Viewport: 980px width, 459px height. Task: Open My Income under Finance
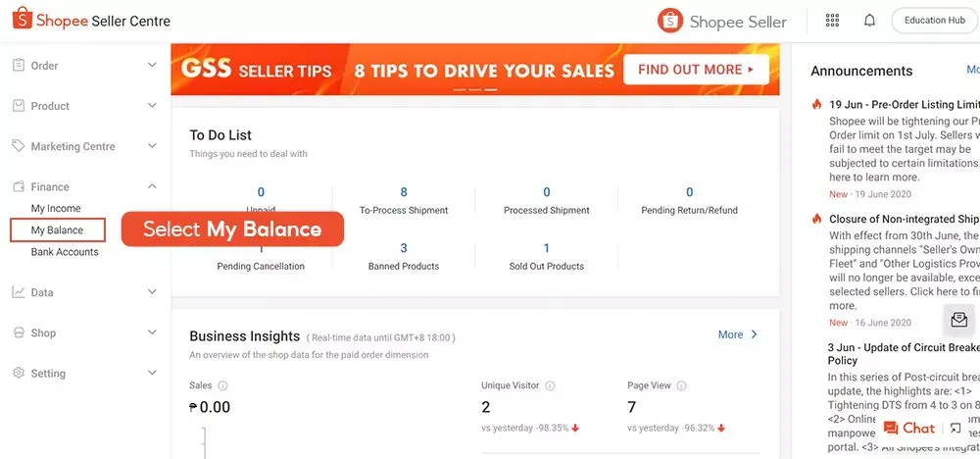pos(56,208)
